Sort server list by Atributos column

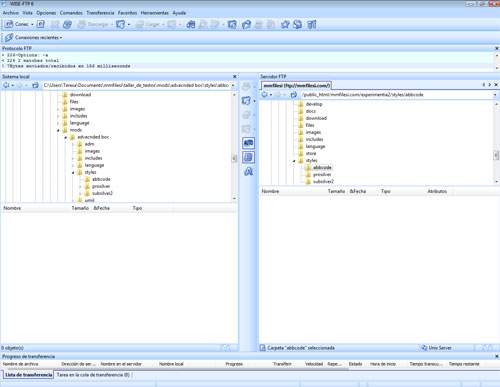coord(437,191)
